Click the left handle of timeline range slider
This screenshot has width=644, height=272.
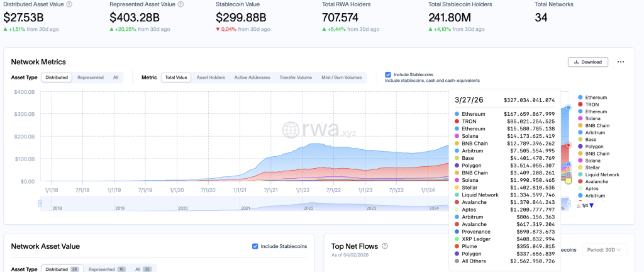coord(40,203)
